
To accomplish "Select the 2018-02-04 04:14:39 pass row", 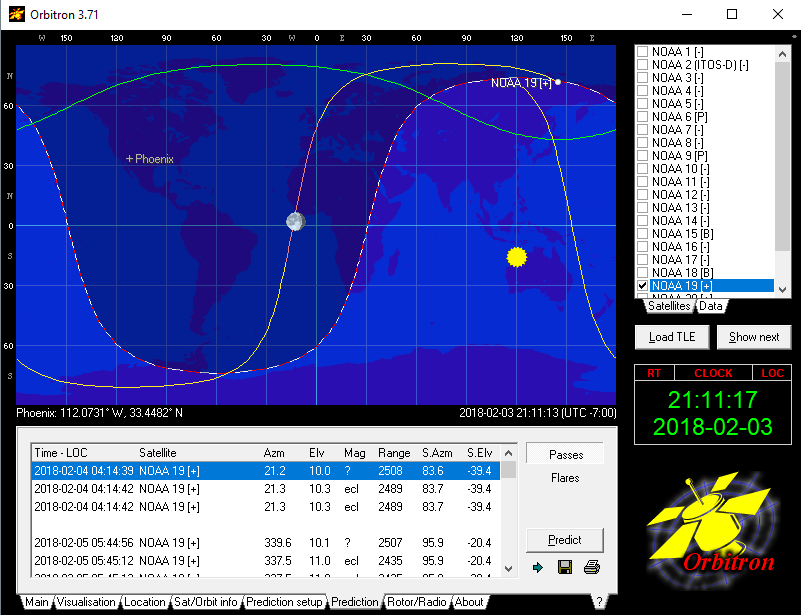I will tap(266, 470).
